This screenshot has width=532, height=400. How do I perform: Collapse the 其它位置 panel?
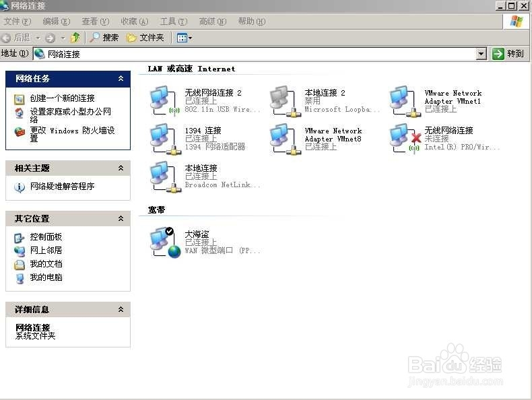tap(121, 218)
